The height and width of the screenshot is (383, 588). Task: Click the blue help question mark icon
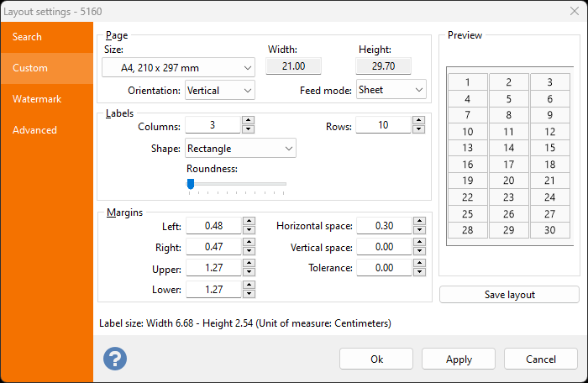(x=115, y=359)
